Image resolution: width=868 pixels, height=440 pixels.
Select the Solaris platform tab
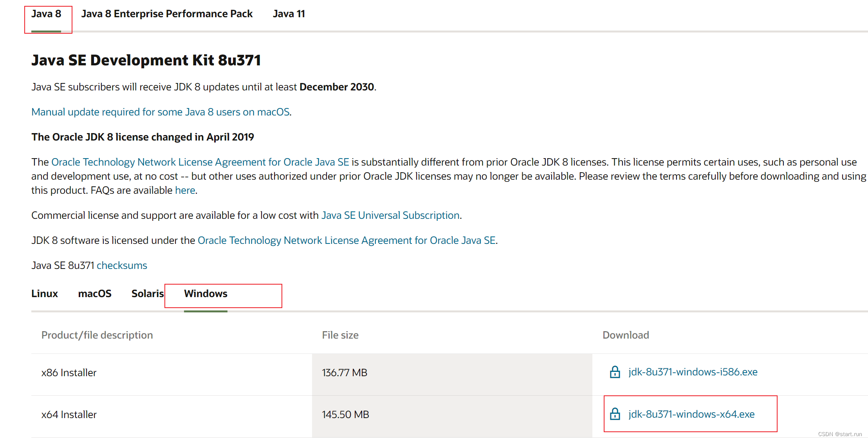coord(147,294)
